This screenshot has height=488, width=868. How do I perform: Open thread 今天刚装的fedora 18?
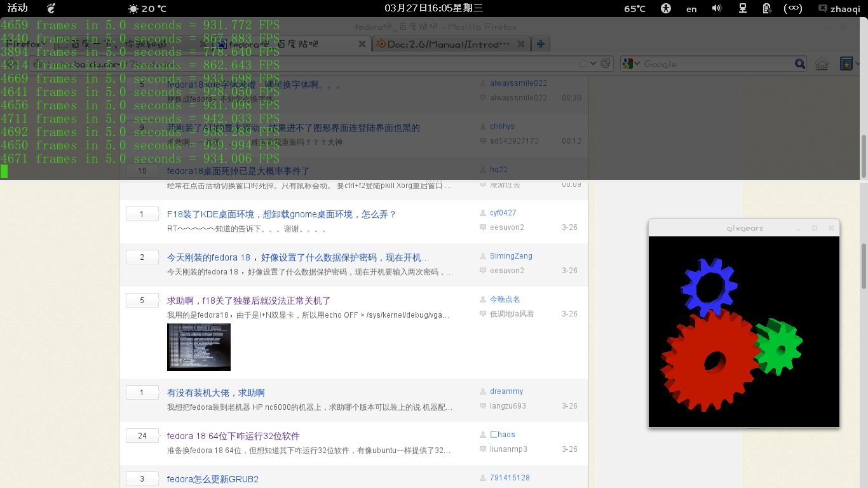coord(298,257)
